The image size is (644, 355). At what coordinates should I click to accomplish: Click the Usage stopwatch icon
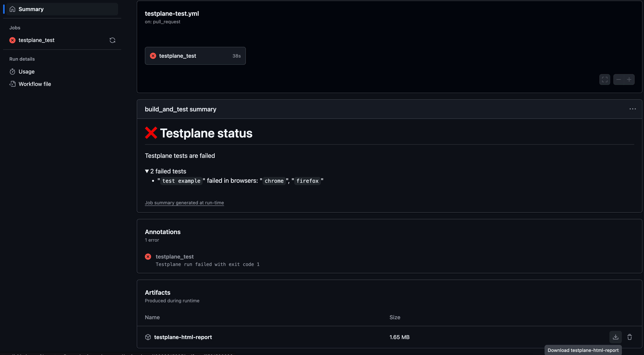click(x=12, y=72)
